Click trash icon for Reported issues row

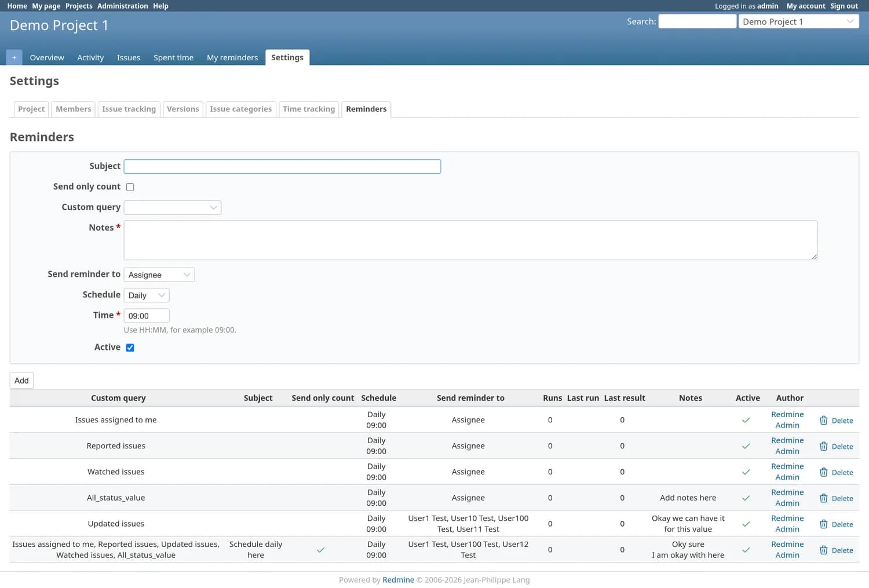(823, 446)
